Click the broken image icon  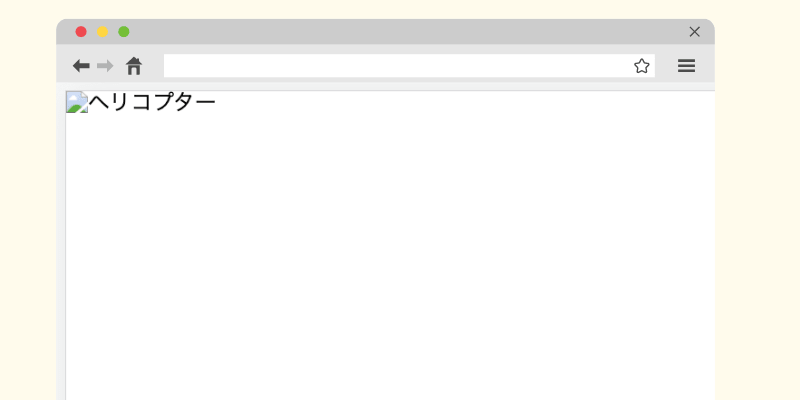pyautogui.click(x=77, y=102)
